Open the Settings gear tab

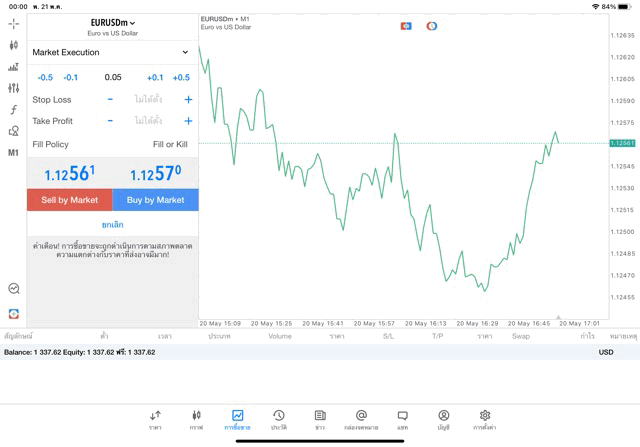485,419
